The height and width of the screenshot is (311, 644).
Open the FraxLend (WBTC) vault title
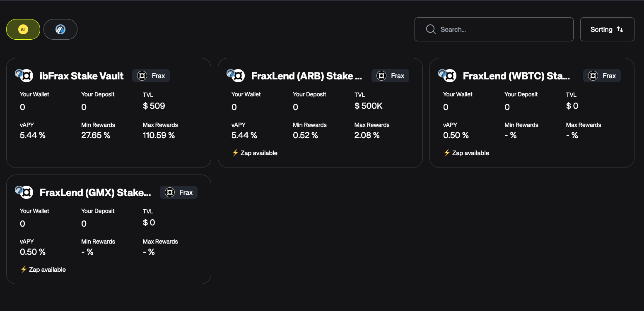[x=516, y=76]
